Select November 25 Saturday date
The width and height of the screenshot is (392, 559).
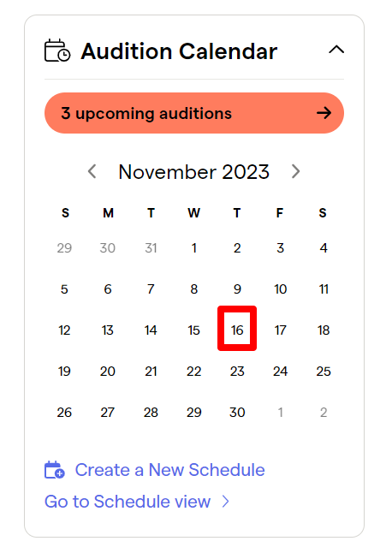coord(324,372)
